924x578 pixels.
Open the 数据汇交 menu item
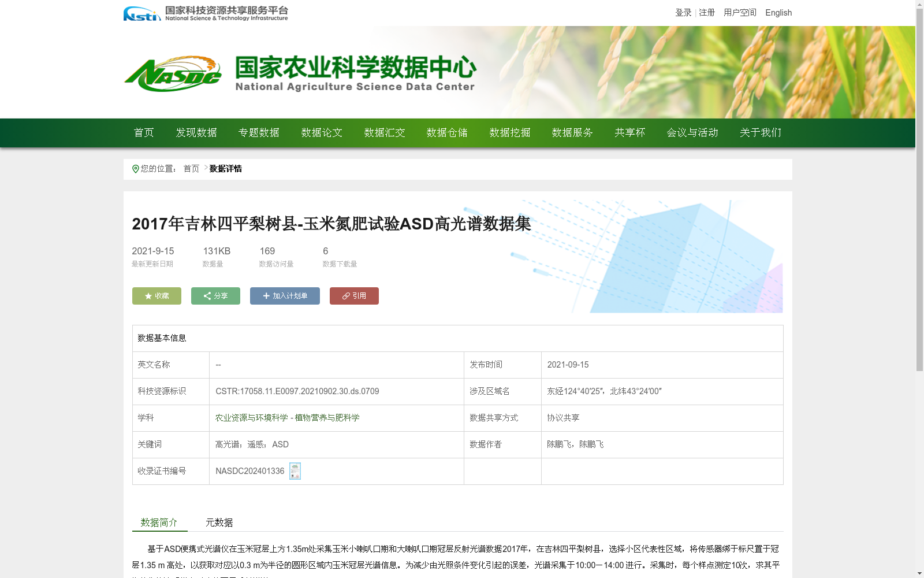(x=385, y=133)
